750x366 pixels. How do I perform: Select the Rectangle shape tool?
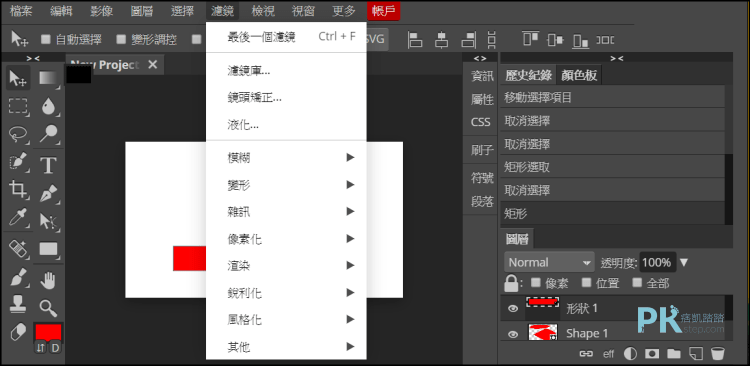click(x=48, y=249)
